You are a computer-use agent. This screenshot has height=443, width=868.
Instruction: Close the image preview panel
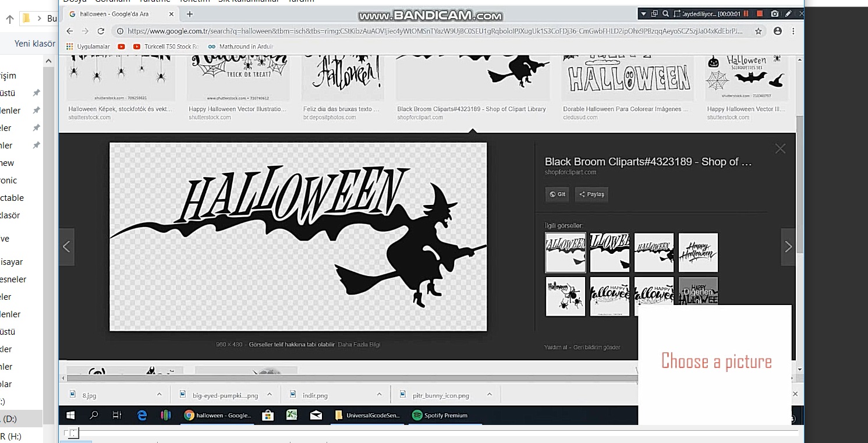[x=780, y=149]
